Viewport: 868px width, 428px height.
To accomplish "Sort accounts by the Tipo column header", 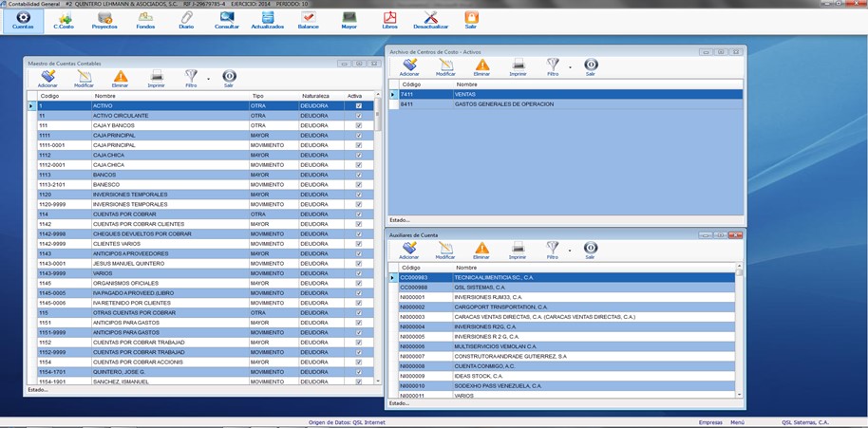I will pos(274,96).
